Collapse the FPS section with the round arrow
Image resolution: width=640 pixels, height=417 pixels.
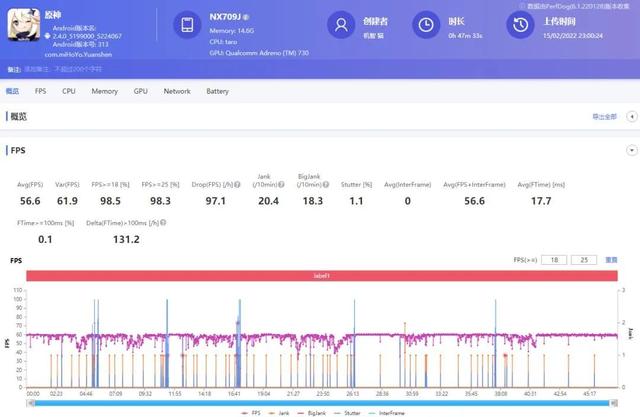[x=631, y=151]
